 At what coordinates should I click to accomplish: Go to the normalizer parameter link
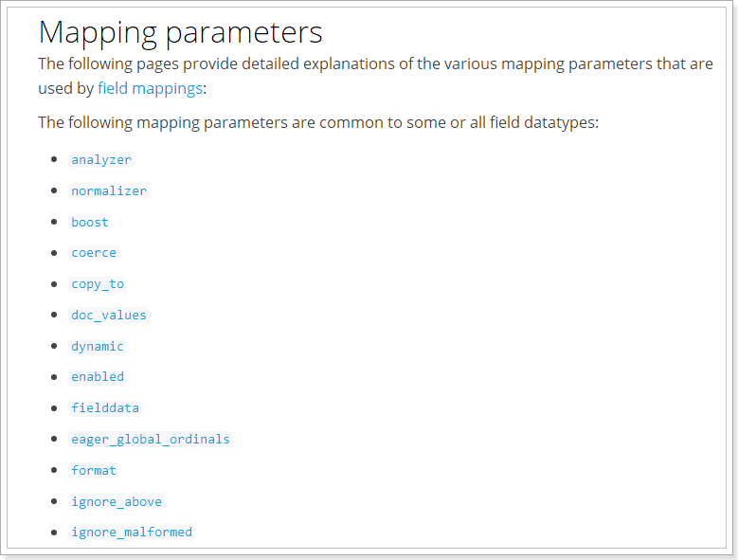[109, 191]
